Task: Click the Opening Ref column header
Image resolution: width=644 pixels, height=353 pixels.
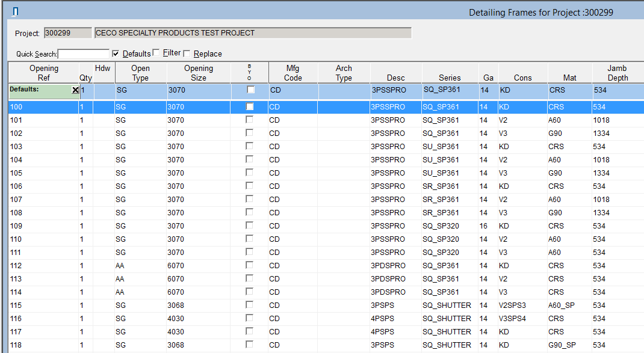Action: pos(44,73)
